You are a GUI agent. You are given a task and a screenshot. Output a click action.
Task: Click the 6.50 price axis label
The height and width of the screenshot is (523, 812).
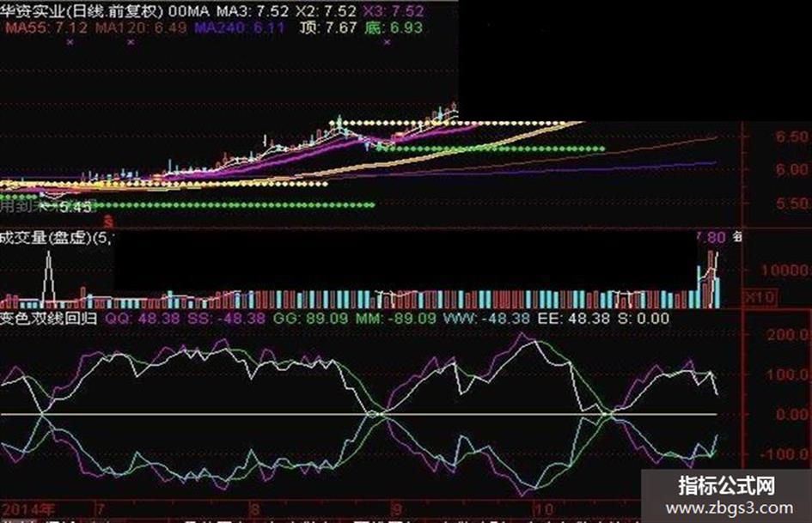point(791,137)
